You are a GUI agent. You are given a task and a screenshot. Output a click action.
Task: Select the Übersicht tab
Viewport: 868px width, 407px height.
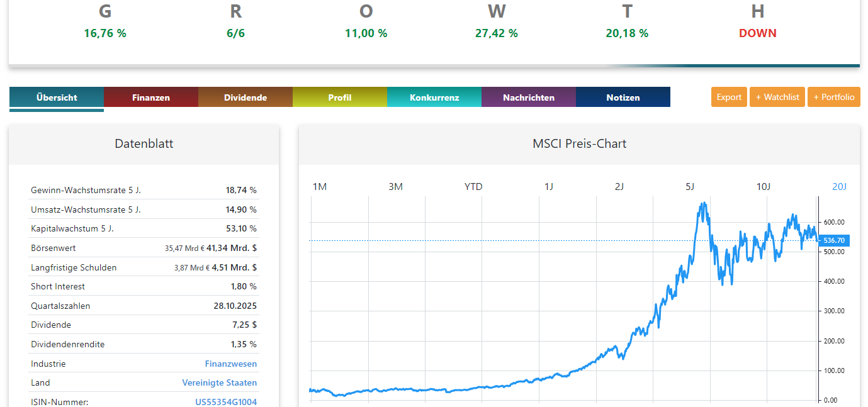[x=57, y=98]
